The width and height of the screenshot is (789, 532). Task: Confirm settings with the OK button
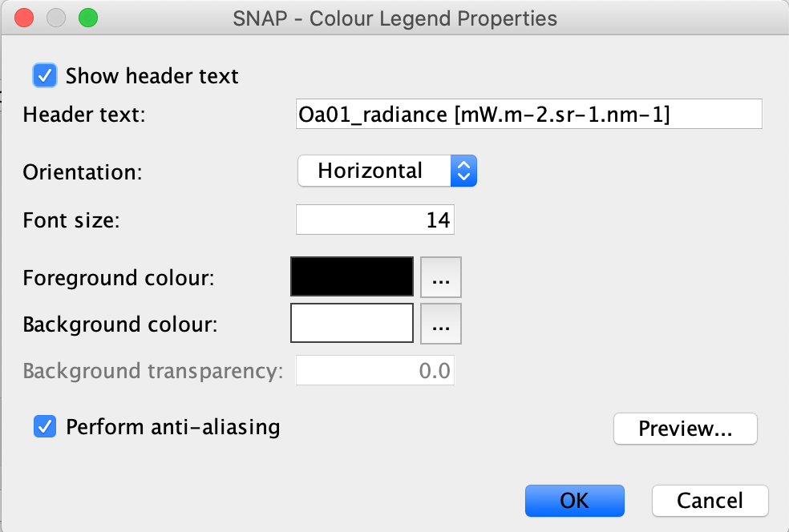tap(575, 500)
